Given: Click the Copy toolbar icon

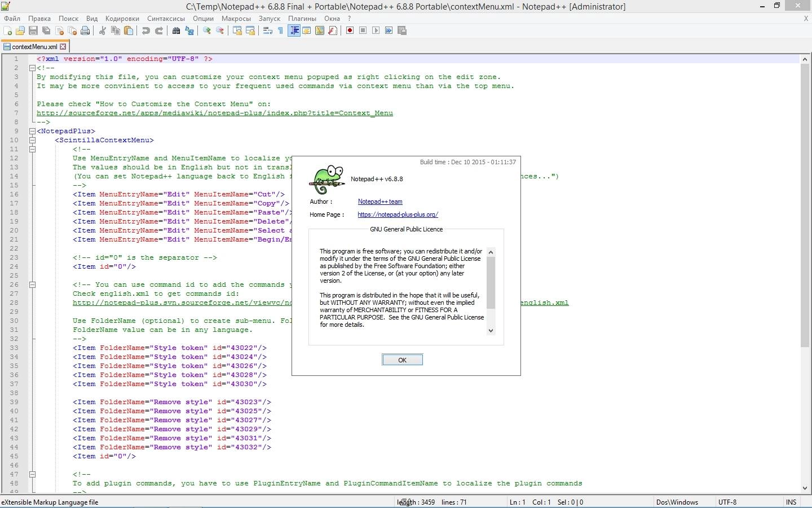Looking at the screenshot, I should (x=116, y=30).
